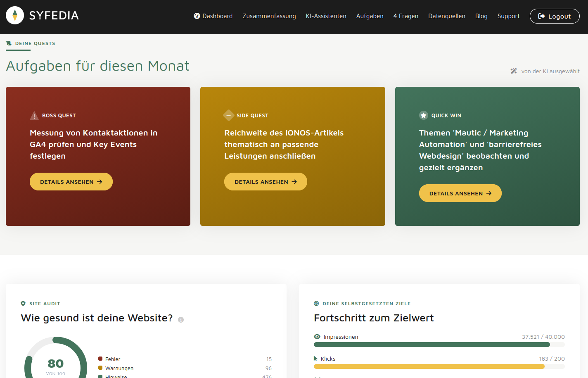Click the 'SIDE QUEST' label
Image resolution: width=588 pixels, height=378 pixels.
click(252, 116)
